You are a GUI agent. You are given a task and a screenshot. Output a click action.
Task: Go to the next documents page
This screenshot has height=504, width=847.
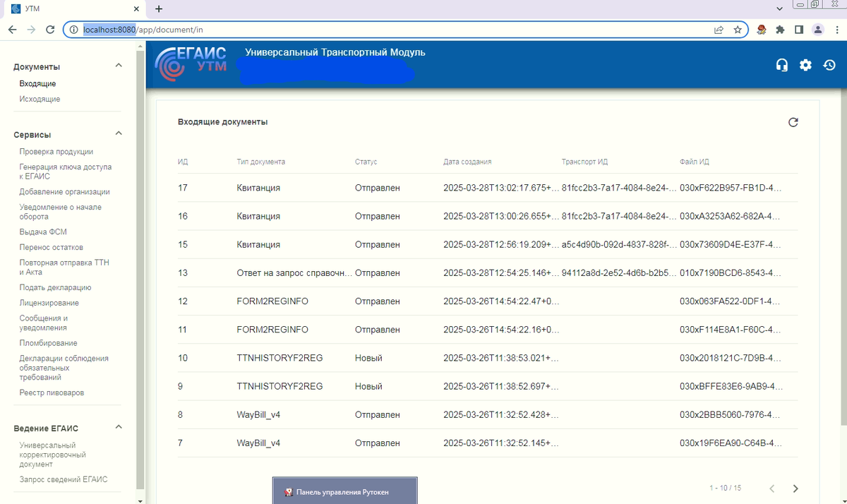[795, 488]
